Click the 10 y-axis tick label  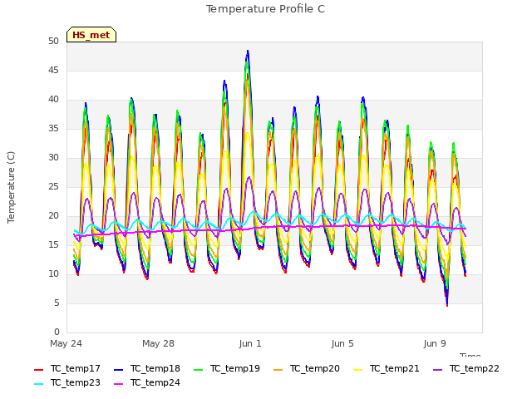(x=53, y=273)
